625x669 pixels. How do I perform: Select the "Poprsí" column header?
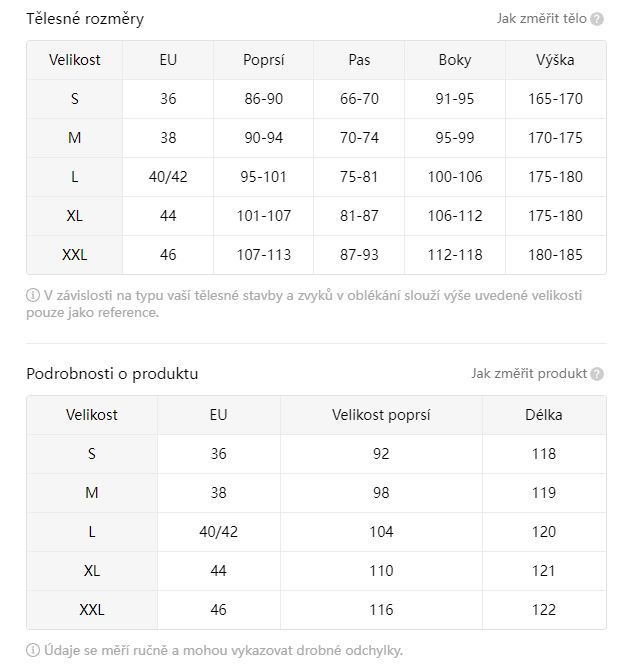pos(264,60)
